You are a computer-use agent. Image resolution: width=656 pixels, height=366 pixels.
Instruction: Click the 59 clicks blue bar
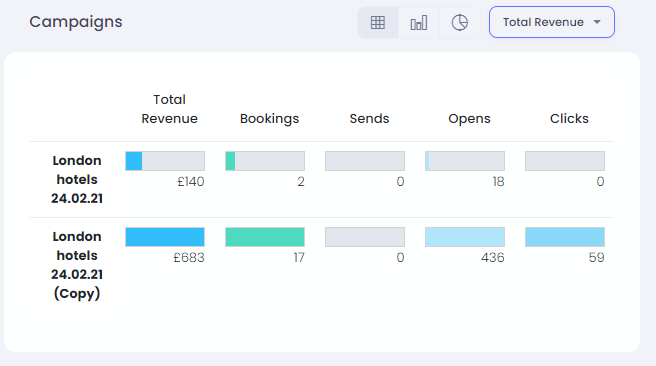[565, 237]
